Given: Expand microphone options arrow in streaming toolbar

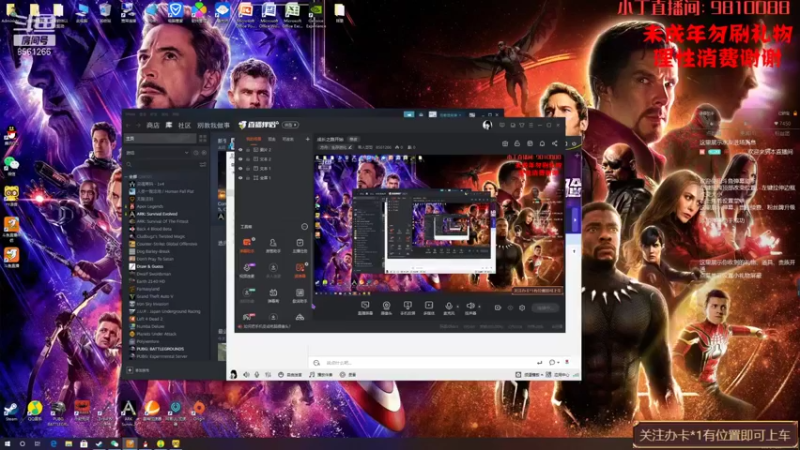Looking at the screenshot, I should (457, 307).
